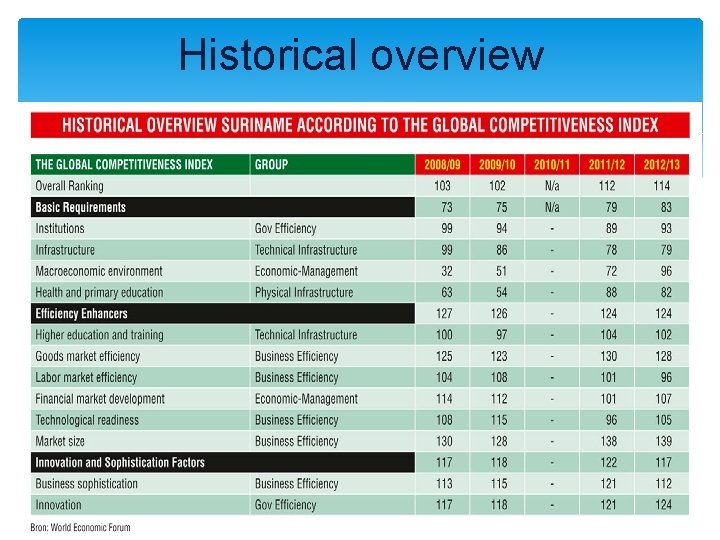The width and height of the screenshot is (720, 540).
Task: Click Infrastructure 2009/10 value 86
Action: coord(501,250)
